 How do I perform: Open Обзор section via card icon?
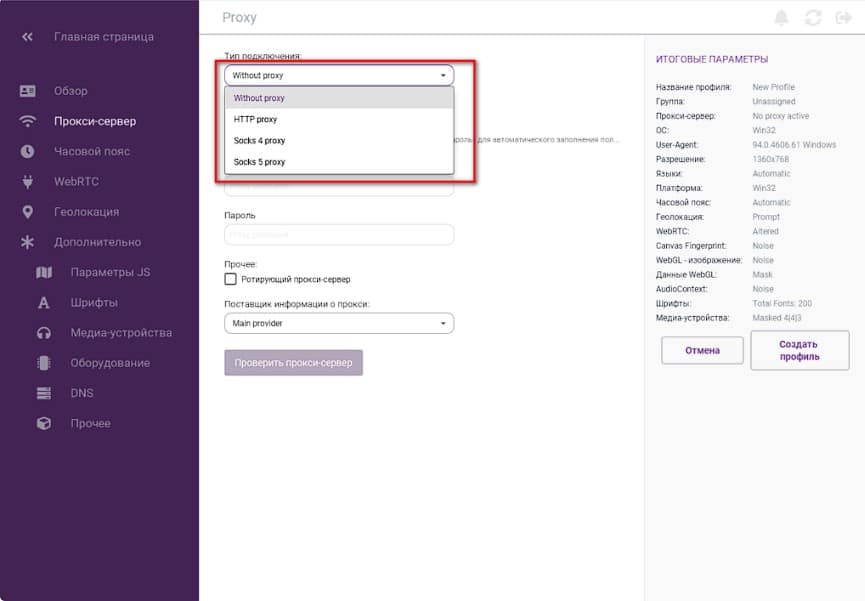[x=28, y=91]
